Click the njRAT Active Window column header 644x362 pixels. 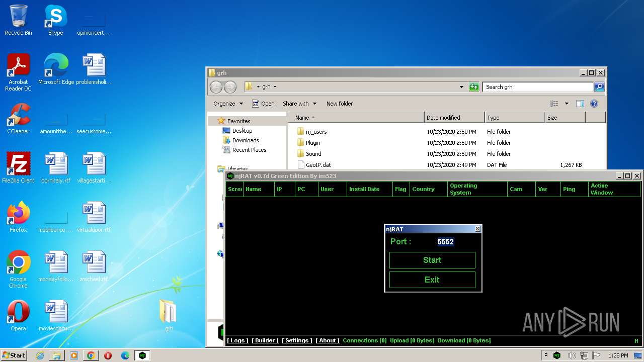point(614,189)
